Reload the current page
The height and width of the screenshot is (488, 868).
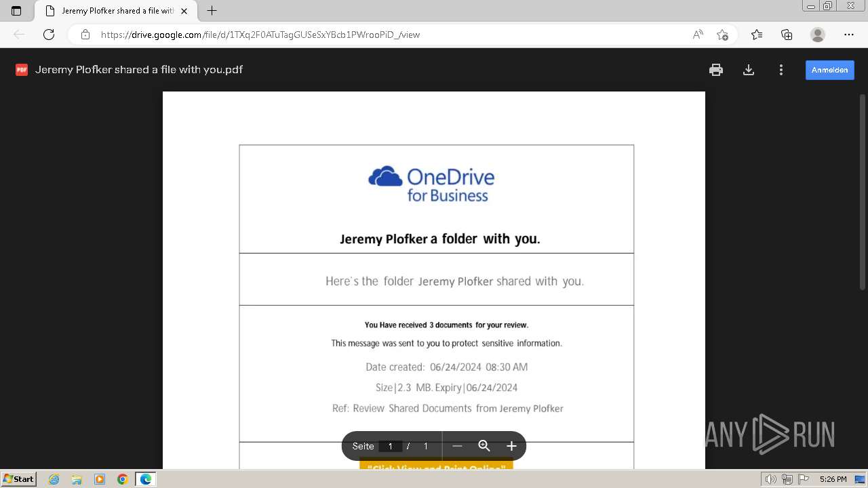pyautogui.click(x=49, y=35)
